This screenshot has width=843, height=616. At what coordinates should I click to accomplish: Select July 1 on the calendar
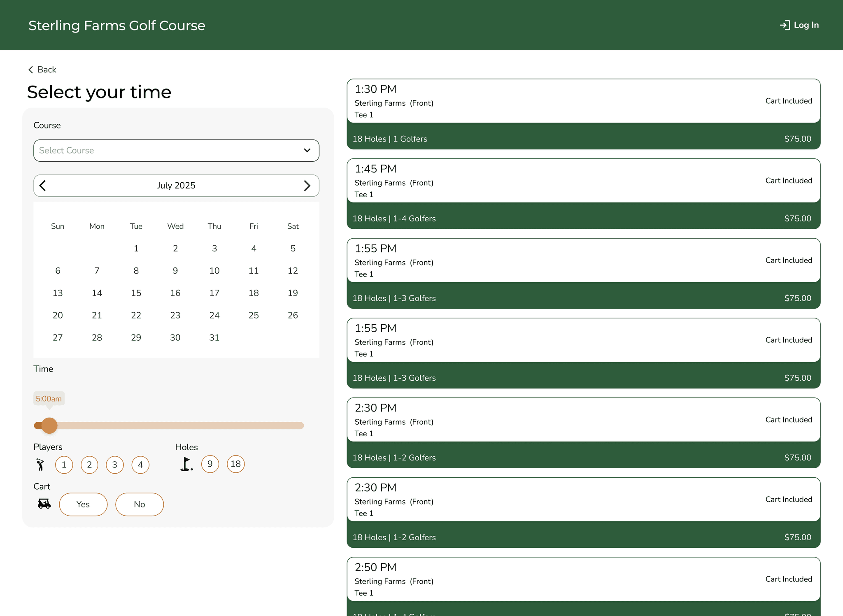[136, 249]
